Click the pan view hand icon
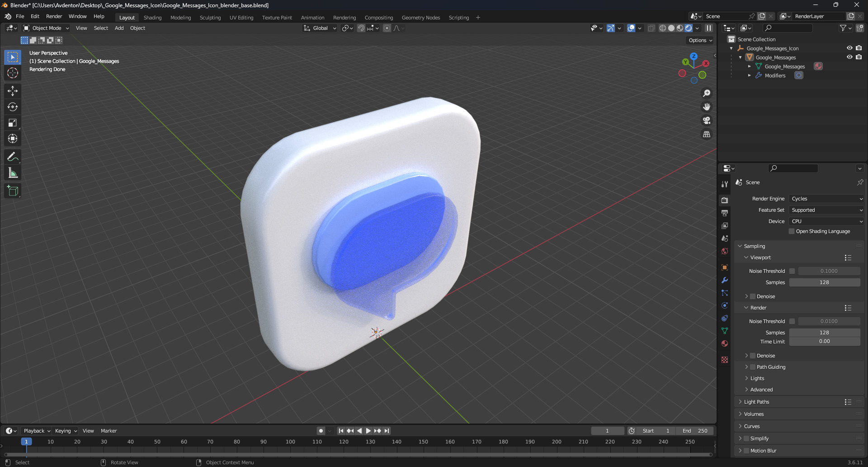This screenshot has height=467, width=868. pyautogui.click(x=707, y=107)
